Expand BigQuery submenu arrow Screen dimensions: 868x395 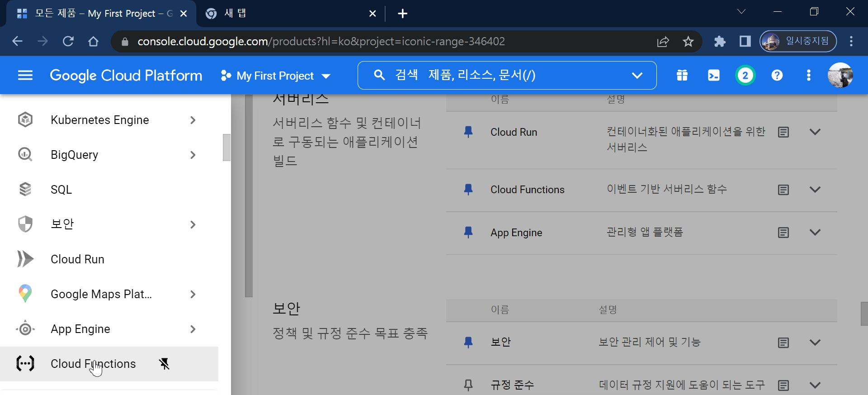point(193,155)
